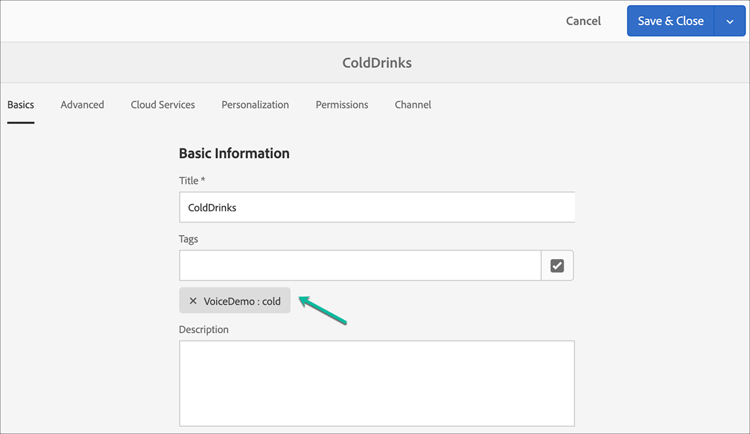The height and width of the screenshot is (434, 750).
Task: Focus the Title field containing ColdDrinks
Action: coord(376,207)
